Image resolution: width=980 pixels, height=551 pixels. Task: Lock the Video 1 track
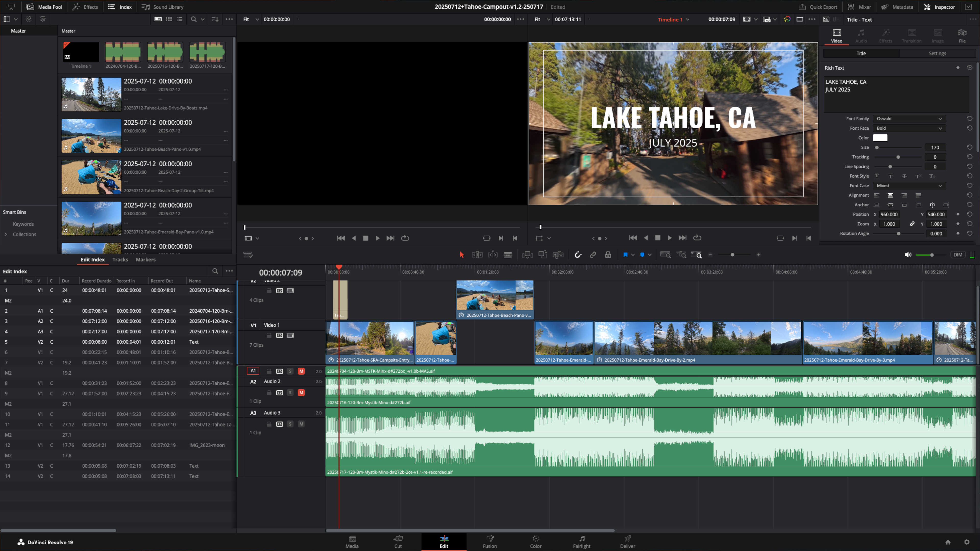click(269, 335)
